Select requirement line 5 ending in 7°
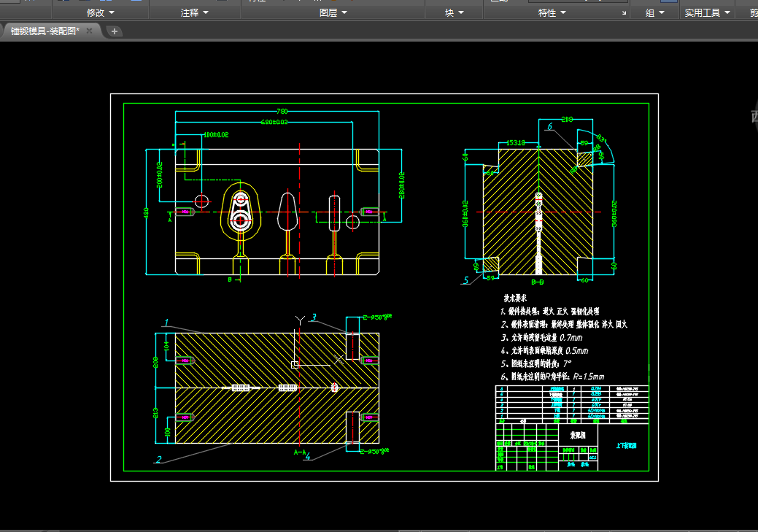The image size is (758, 532). [535, 363]
